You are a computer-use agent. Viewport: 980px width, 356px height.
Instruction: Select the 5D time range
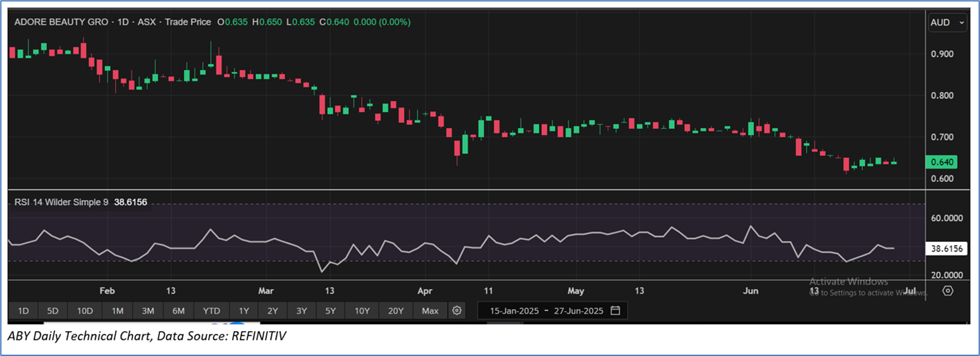tap(52, 310)
